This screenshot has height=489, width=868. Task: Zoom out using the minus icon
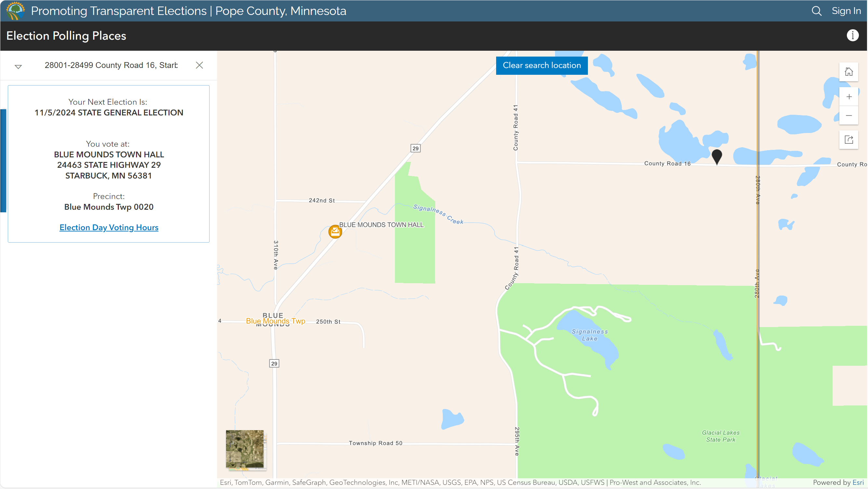click(849, 115)
